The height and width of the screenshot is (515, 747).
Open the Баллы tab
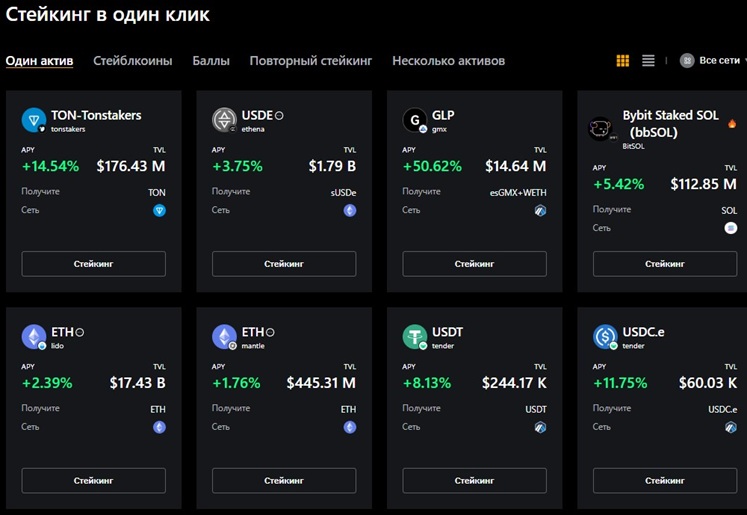pos(211,61)
